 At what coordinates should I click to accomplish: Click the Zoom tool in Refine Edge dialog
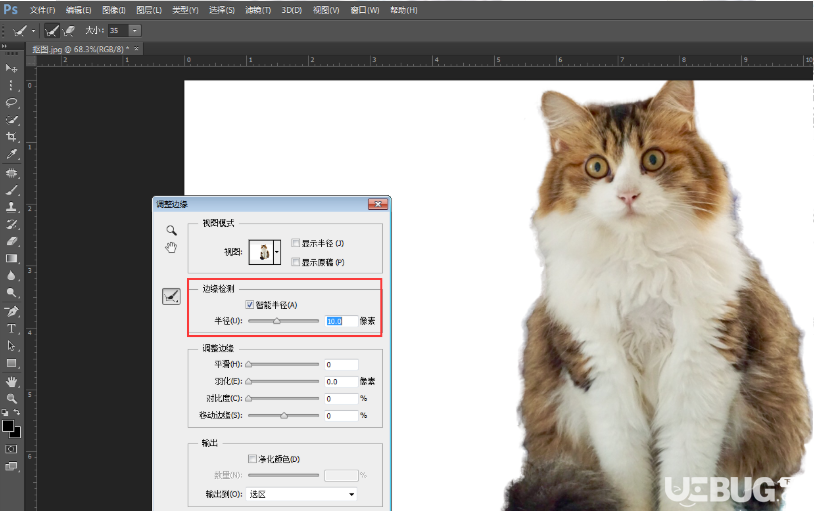[x=171, y=230]
